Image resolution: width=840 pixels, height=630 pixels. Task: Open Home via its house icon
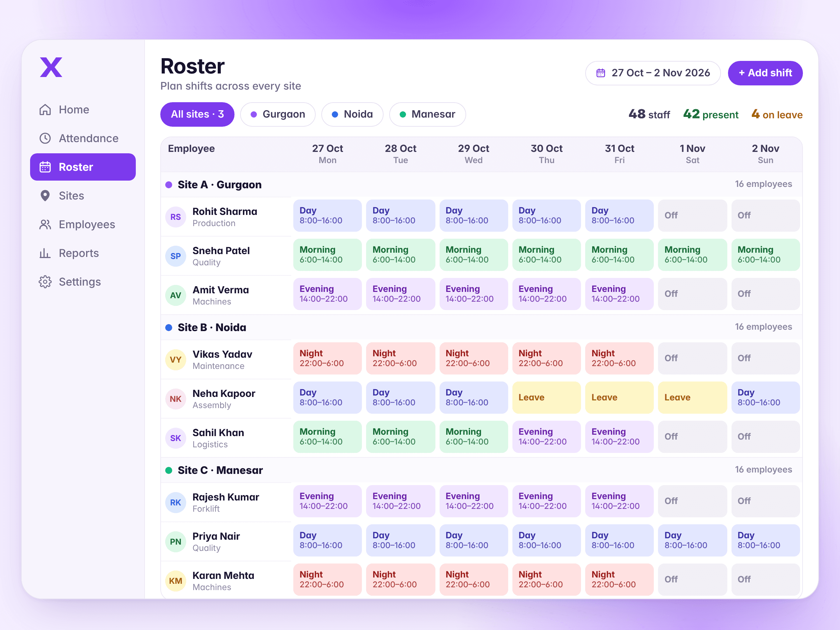(x=45, y=110)
